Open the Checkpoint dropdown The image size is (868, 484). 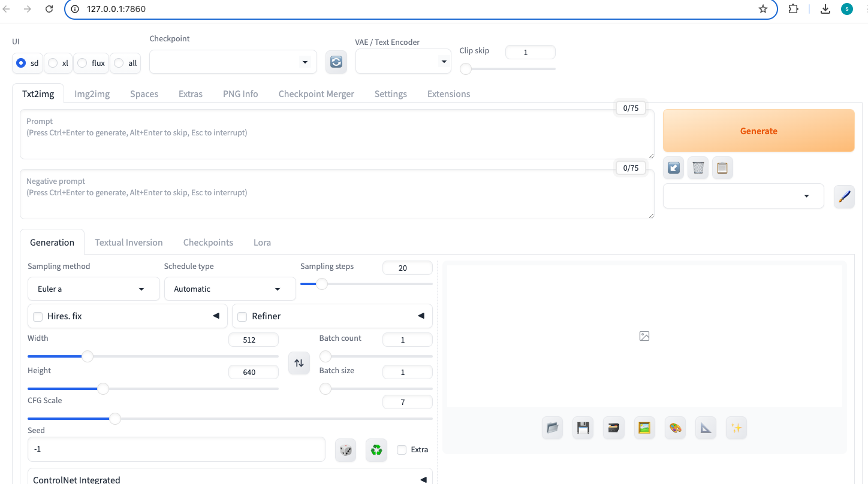pos(233,62)
